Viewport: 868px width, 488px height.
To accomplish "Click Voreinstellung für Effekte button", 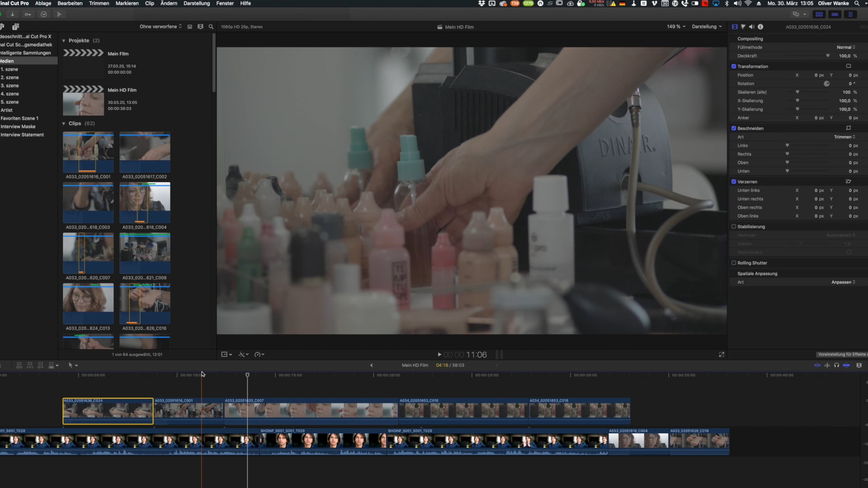I will [841, 354].
